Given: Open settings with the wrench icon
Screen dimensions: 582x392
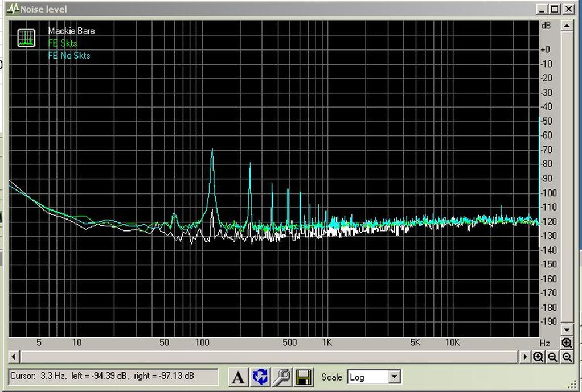Looking at the screenshot, I should click(282, 377).
